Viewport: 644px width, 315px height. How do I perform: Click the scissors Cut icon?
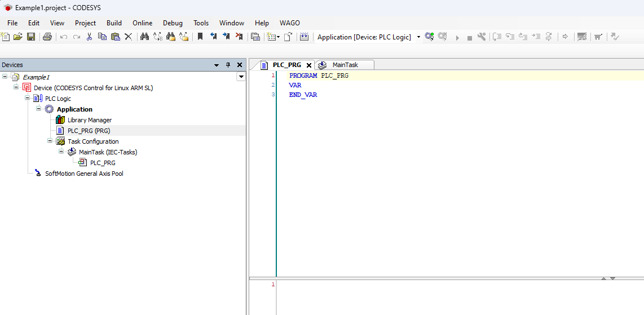[x=89, y=37]
